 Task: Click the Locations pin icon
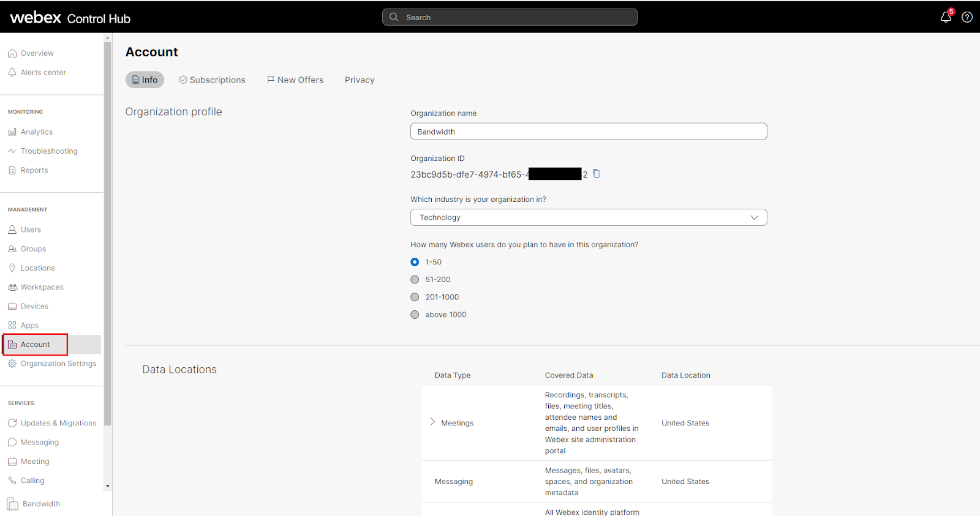click(12, 267)
